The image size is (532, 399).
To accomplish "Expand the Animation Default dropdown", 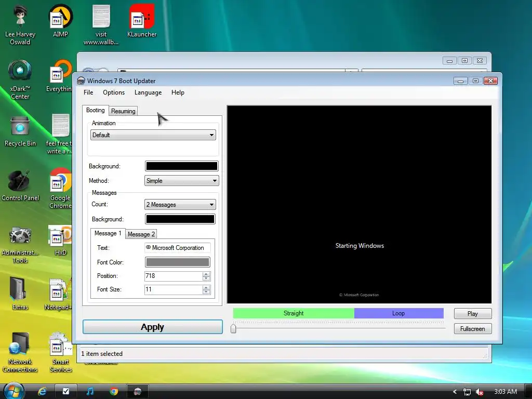I will [153, 135].
